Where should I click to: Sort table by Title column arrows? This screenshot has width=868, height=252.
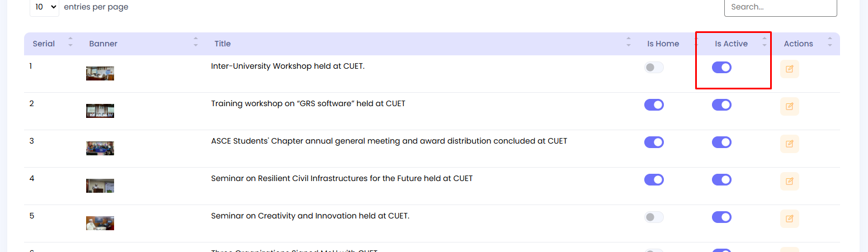[629, 42]
